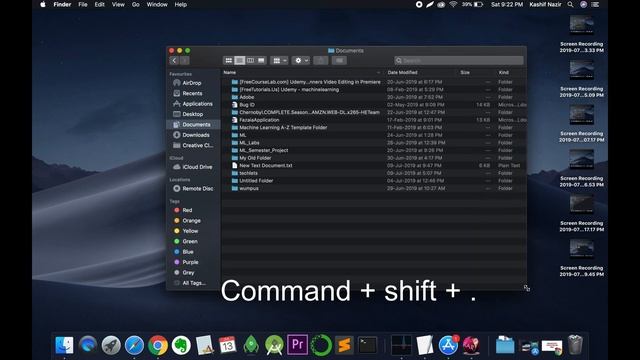Screen dimensions: 640x360
Task: Open Recents in the sidebar
Action: click(x=192, y=93)
